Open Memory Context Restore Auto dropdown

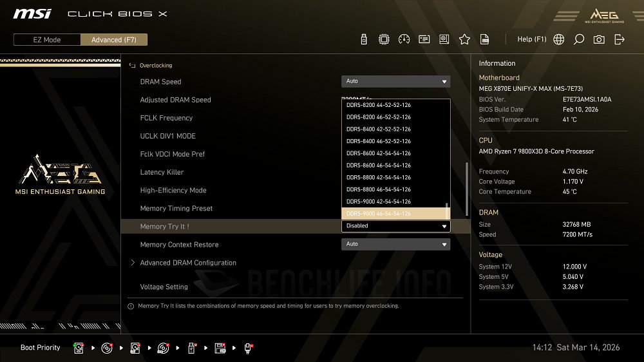pyautogui.click(x=395, y=244)
